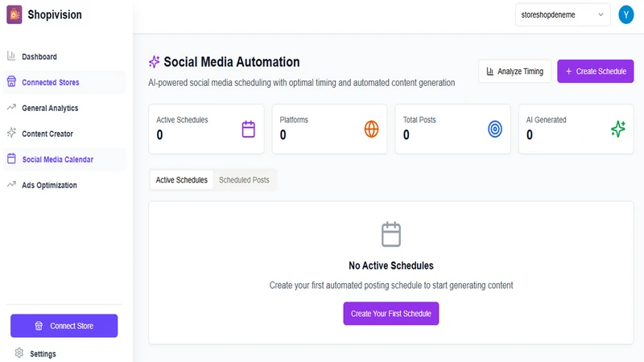644x362 pixels.
Task: Expand the store selector chevron arrow
Action: (x=601, y=14)
